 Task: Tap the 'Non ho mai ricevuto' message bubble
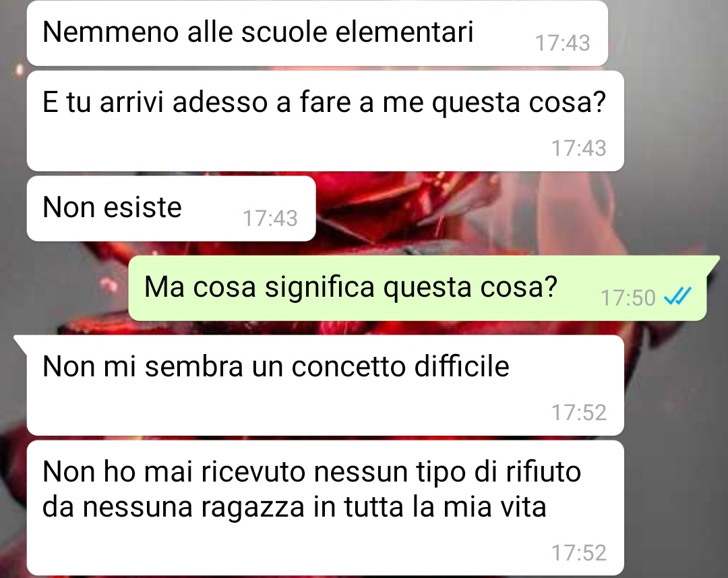click(x=325, y=508)
